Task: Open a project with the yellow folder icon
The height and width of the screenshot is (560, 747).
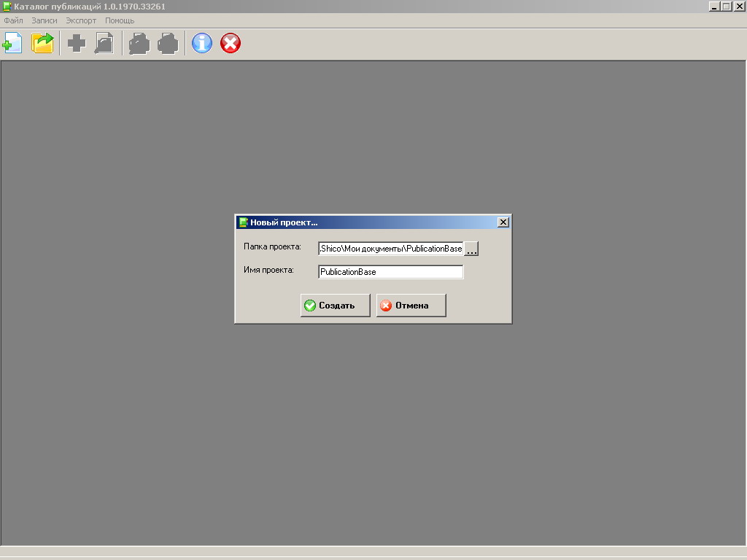Action: point(43,44)
